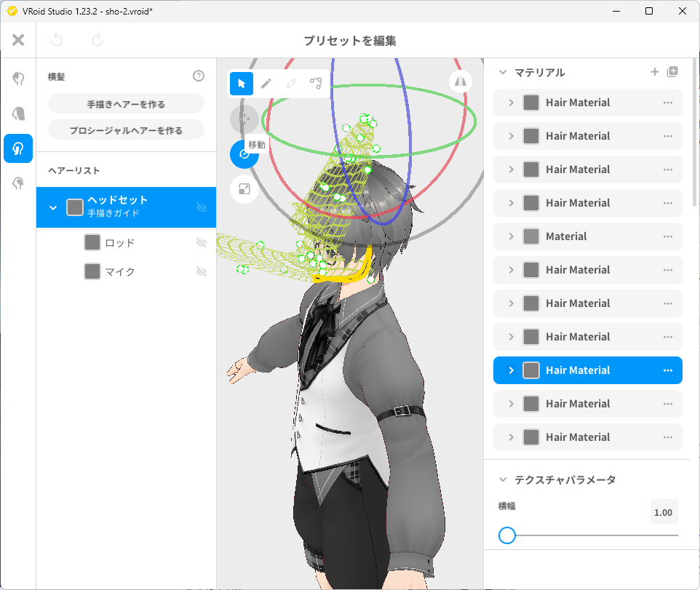Image resolution: width=700 pixels, height=590 pixels.
Task: Open the Material row's three-dot menu
Action: pos(668,236)
